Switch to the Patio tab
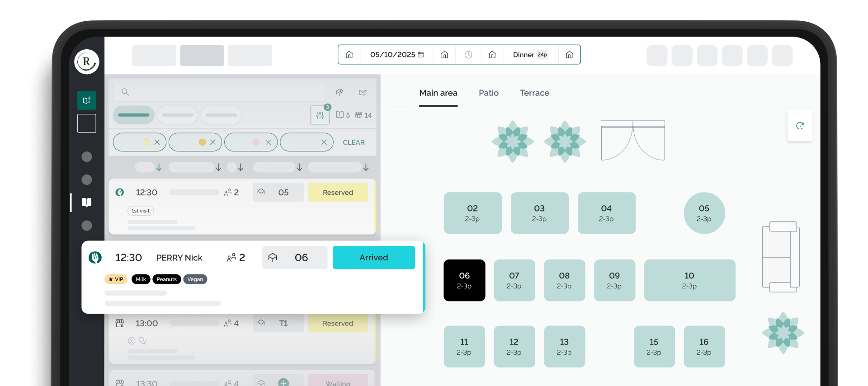The width and height of the screenshot is (868, 386). tap(488, 93)
